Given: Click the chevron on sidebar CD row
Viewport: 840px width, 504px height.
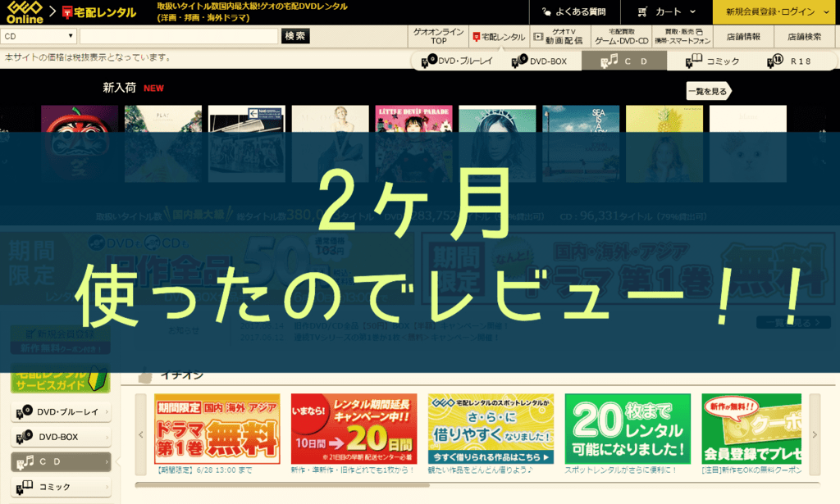Looking at the screenshot, I should tap(106, 461).
